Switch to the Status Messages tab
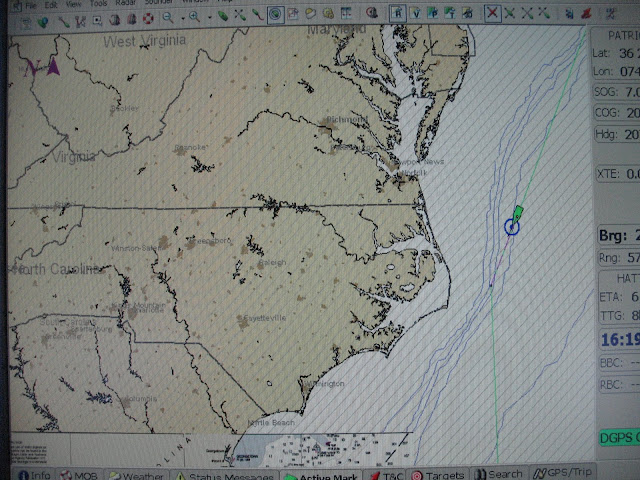This screenshot has width=640, height=480. point(224,476)
